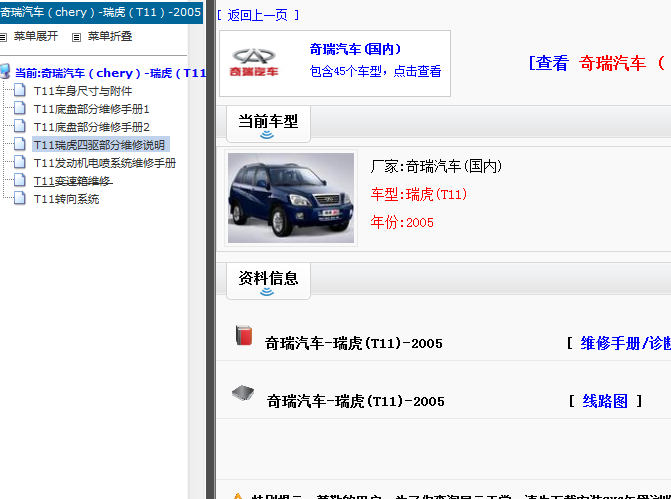This screenshot has height=499, width=671.
Task: Open 维修手册/诊断 link for 瑞虎(T11)-2005
Action: coord(625,343)
